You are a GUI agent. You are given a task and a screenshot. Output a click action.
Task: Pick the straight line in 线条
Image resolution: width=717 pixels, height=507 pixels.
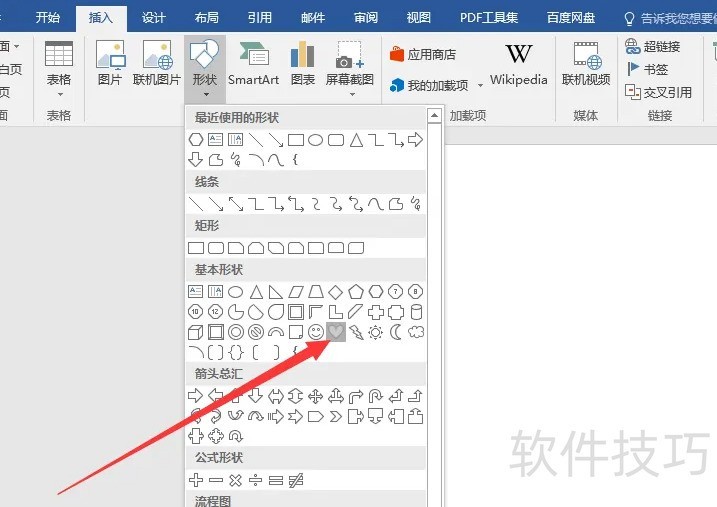tap(196, 204)
